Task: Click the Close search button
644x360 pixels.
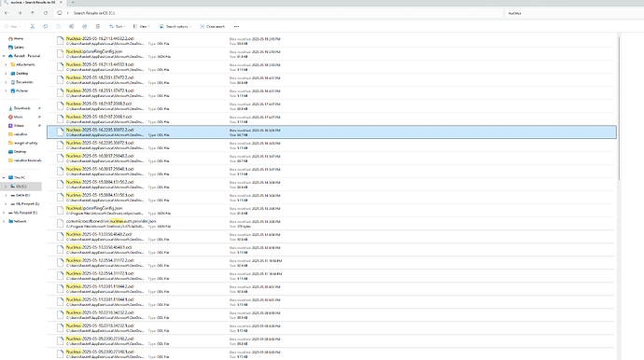Action: [x=213, y=26]
